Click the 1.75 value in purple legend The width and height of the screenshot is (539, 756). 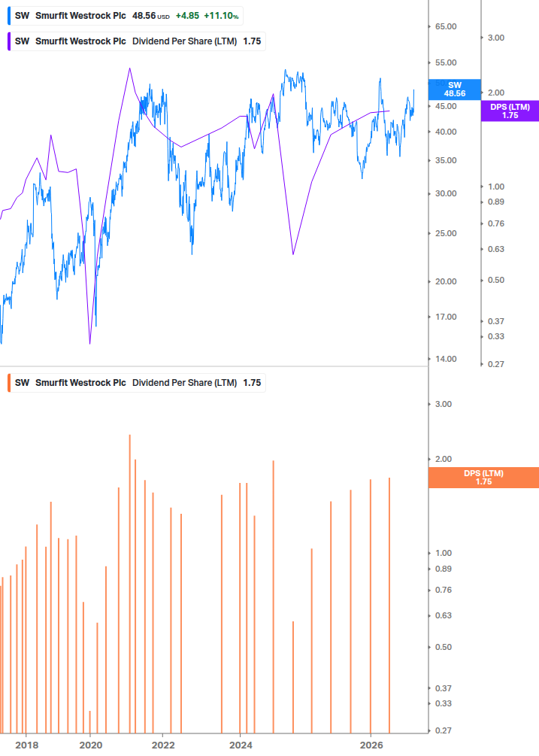[x=252, y=41]
